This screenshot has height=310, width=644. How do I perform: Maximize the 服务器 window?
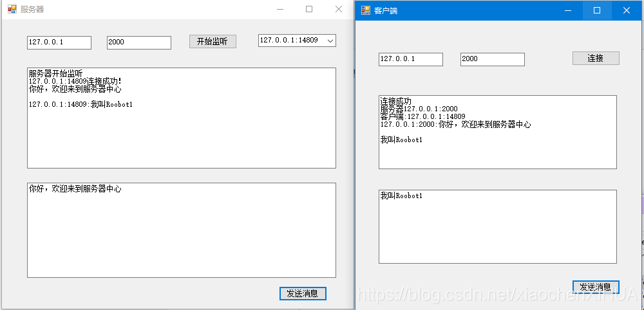point(309,10)
